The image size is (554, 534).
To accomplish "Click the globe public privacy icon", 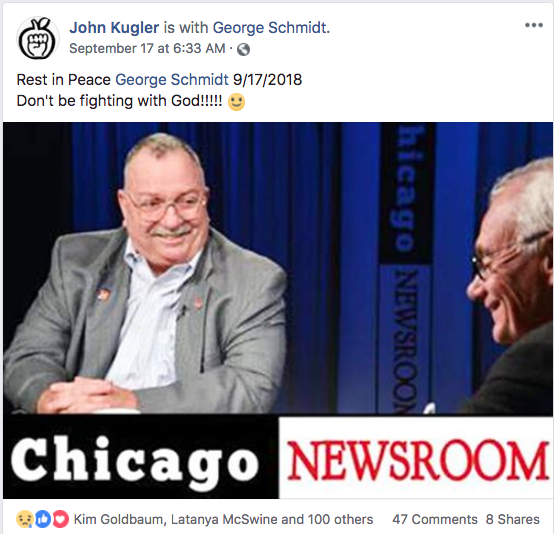I will pyautogui.click(x=243, y=49).
